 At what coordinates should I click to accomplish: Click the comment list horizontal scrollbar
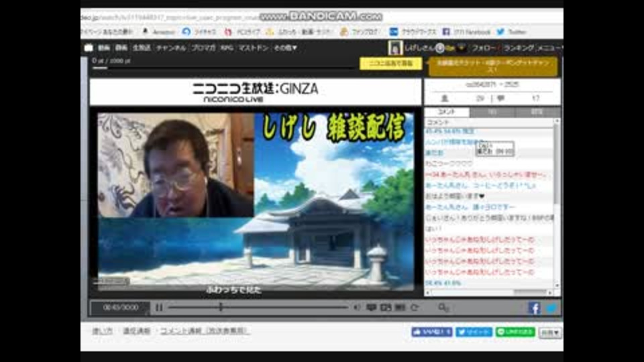(530, 293)
